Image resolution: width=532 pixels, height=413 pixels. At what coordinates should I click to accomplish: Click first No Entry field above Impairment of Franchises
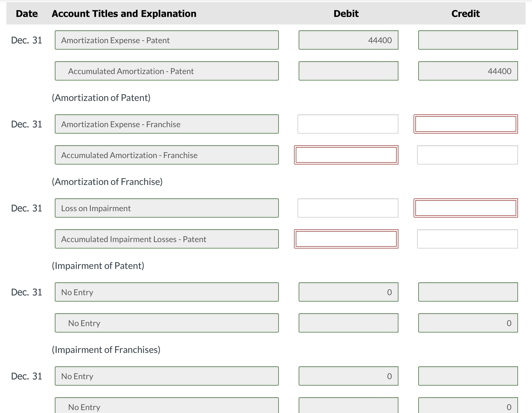pyautogui.click(x=167, y=292)
